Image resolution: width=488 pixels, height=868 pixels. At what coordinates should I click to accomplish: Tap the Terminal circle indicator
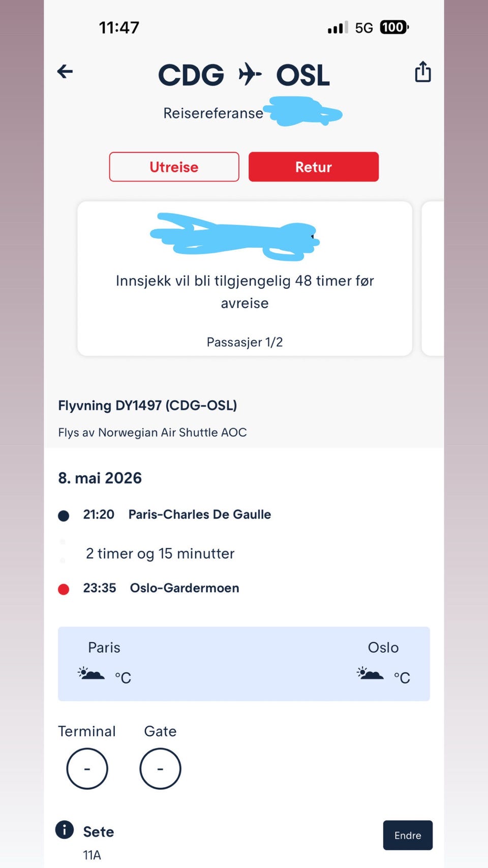pyautogui.click(x=87, y=768)
